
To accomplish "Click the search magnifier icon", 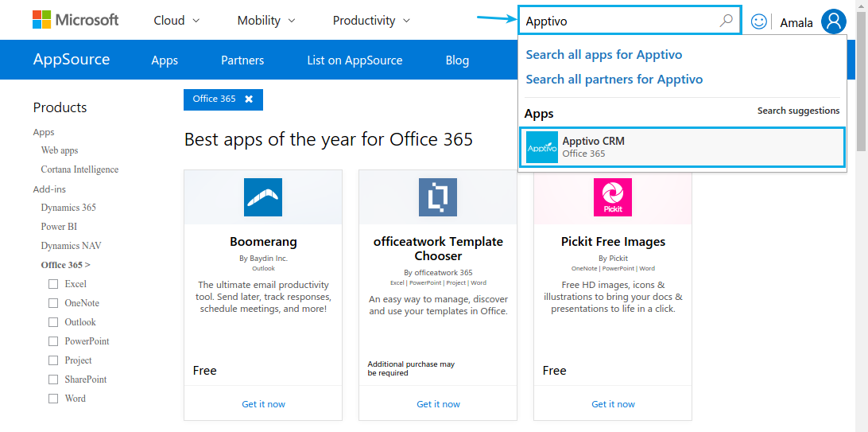I will point(726,21).
